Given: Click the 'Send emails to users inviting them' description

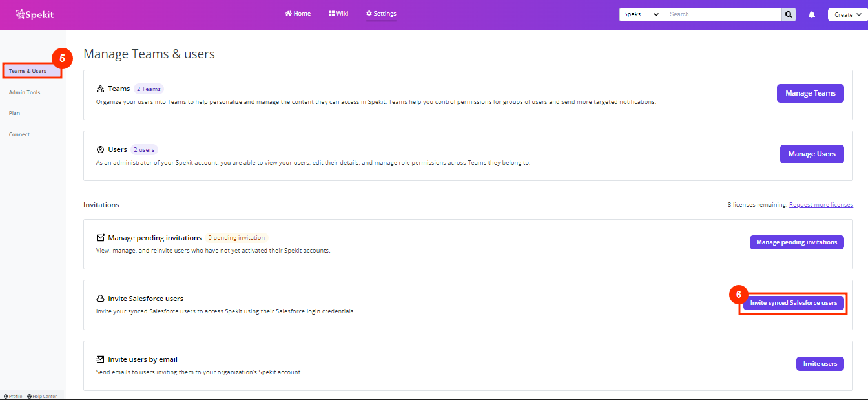Looking at the screenshot, I should tap(199, 372).
